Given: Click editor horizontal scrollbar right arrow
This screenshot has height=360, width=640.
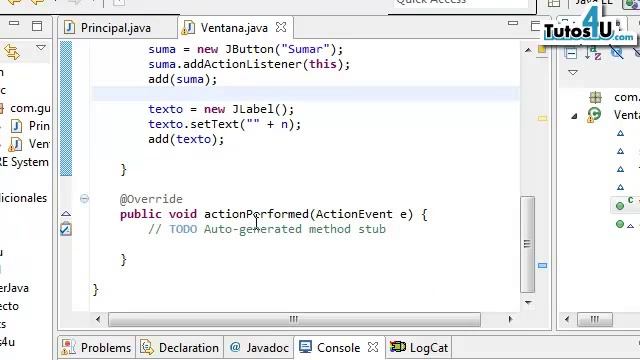Looking at the screenshot, I should [510, 319].
